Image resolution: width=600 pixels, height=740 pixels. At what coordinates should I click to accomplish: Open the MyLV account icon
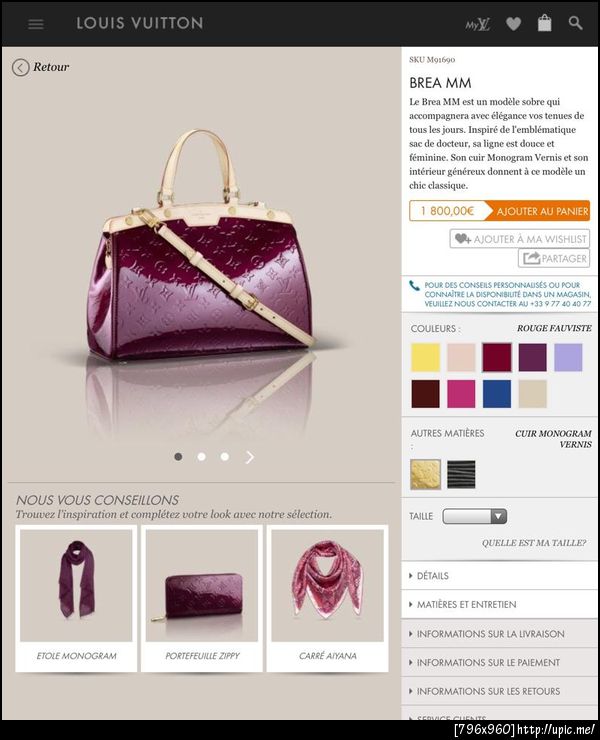(477, 24)
